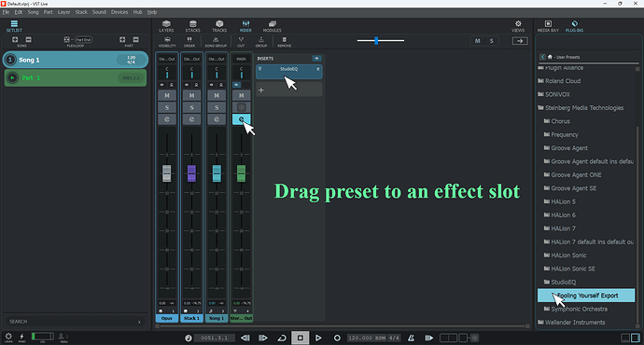Add a new insert with plus button

pyautogui.click(x=261, y=90)
